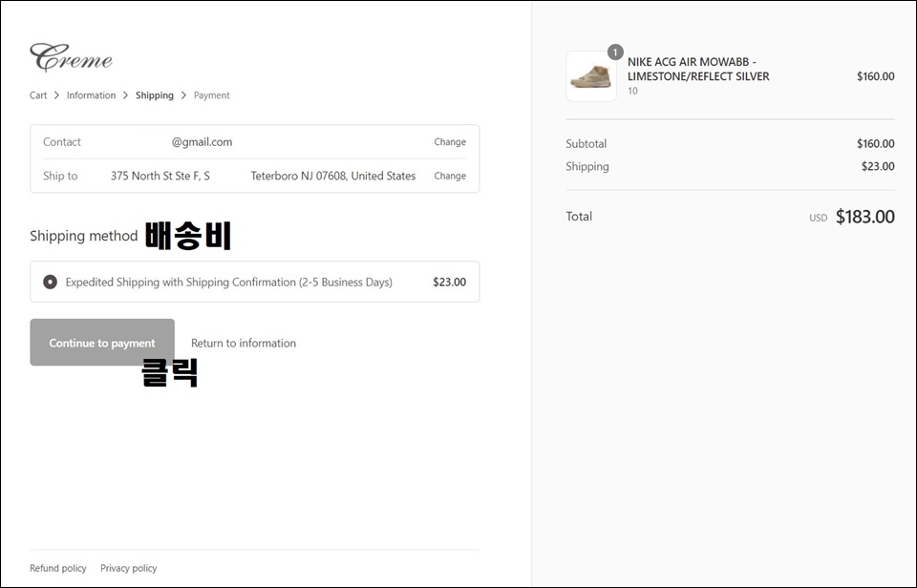This screenshot has width=917, height=588.
Task: Open the Privacy policy link
Action: [x=129, y=568]
